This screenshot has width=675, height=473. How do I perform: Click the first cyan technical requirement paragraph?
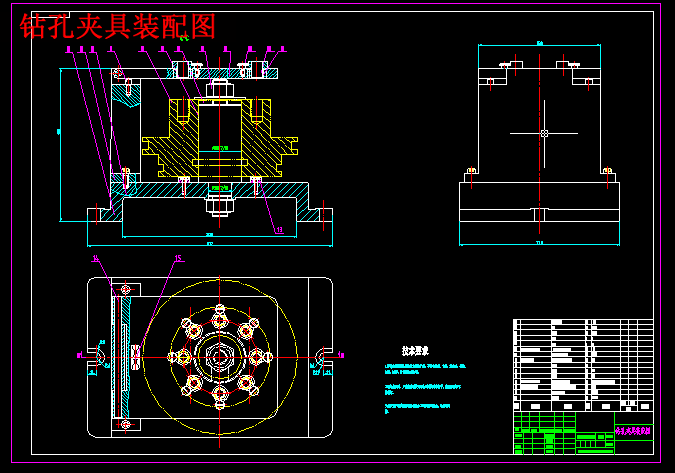[x=425, y=369]
